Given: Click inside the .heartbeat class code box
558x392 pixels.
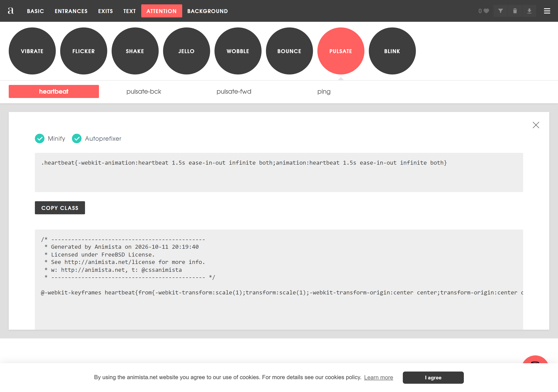Looking at the screenshot, I should 279,172.
